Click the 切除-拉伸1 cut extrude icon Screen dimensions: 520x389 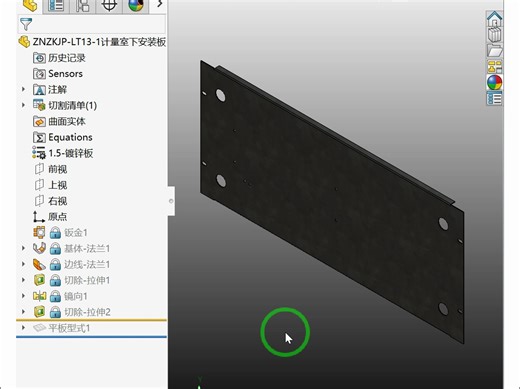(39, 280)
